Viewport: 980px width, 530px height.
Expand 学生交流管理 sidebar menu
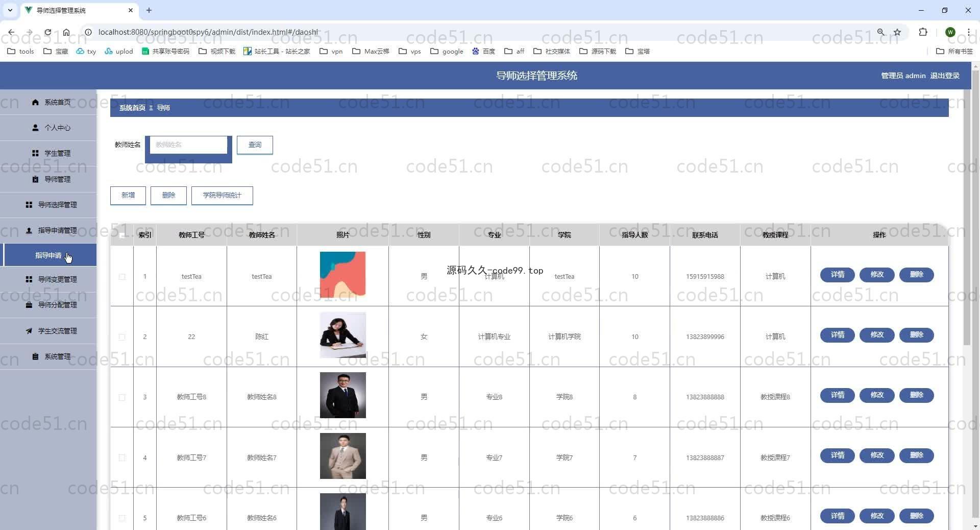pyautogui.click(x=48, y=331)
